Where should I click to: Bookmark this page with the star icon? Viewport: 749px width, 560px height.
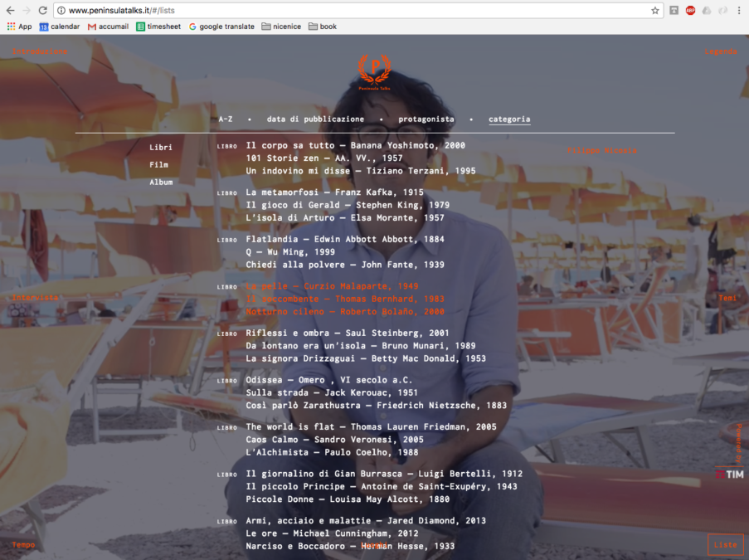[655, 11]
